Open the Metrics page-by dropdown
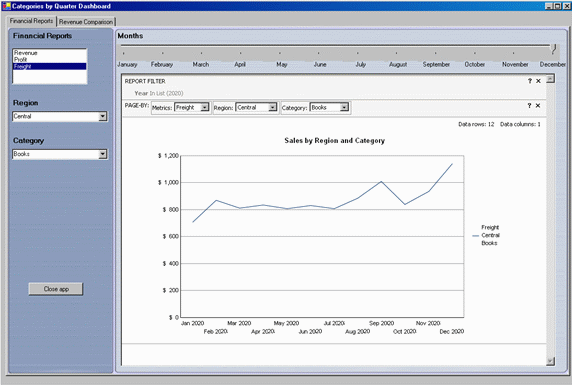 (x=205, y=107)
